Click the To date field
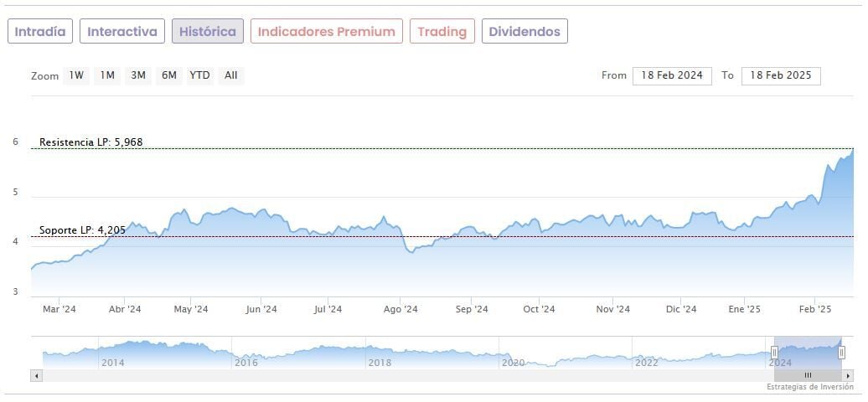 tap(781, 75)
